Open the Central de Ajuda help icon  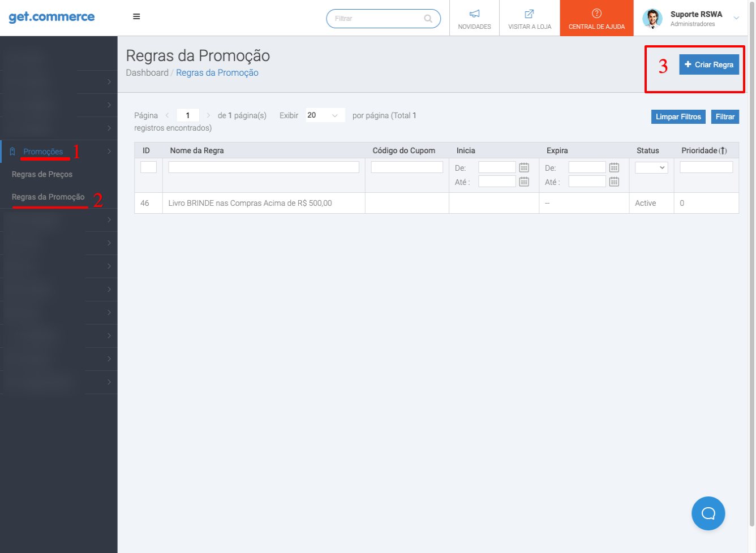[x=596, y=14]
